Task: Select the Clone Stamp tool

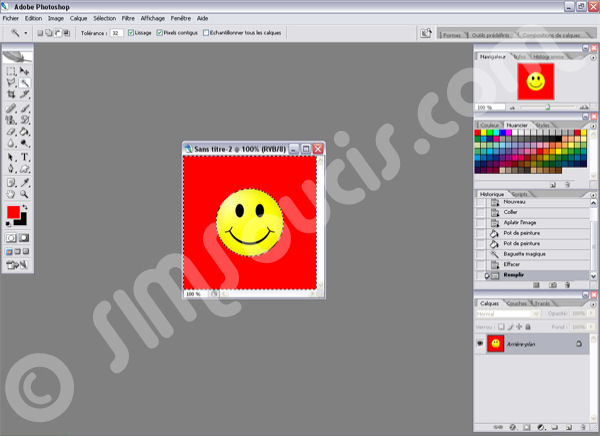Action: click(x=11, y=120)
